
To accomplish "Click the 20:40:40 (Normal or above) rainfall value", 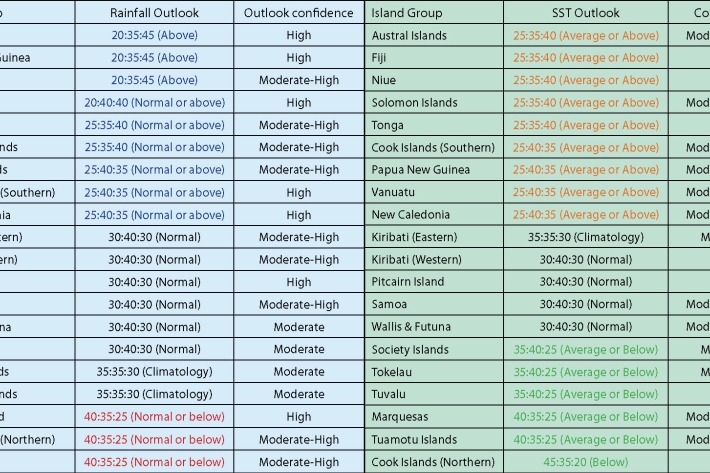I will tap(154, 103).
